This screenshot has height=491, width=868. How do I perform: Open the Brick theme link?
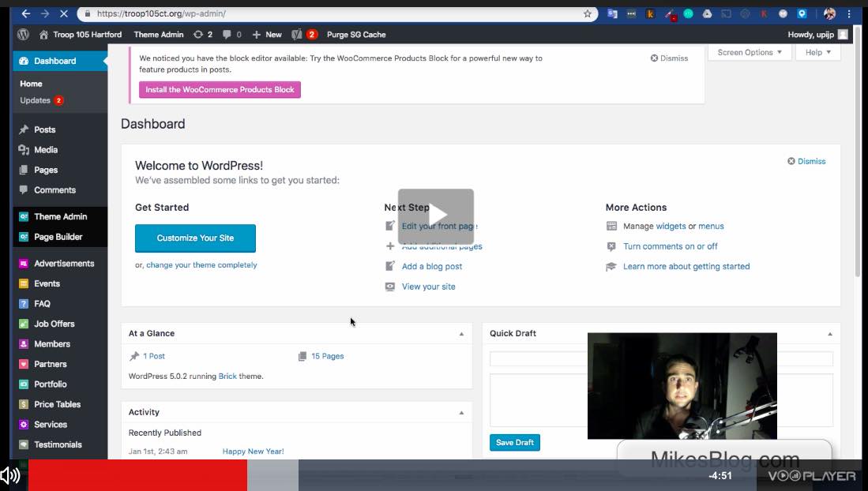tap(227, 376)
